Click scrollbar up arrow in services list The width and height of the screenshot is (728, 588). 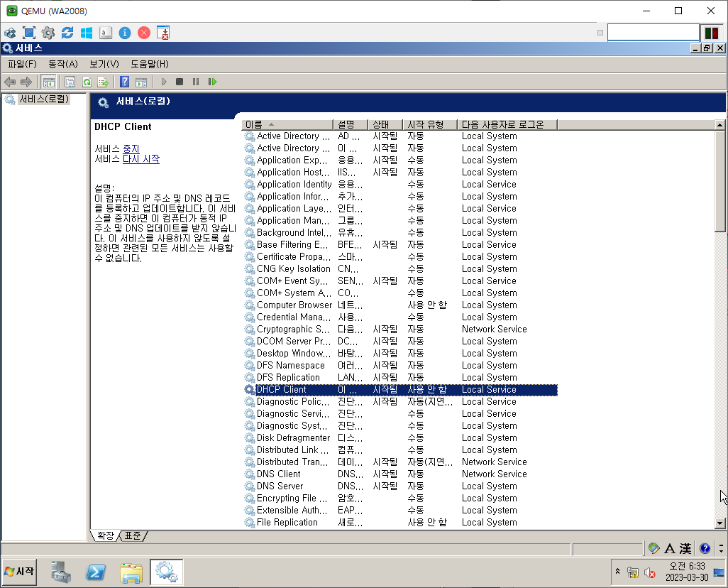[x=719, y=124]
